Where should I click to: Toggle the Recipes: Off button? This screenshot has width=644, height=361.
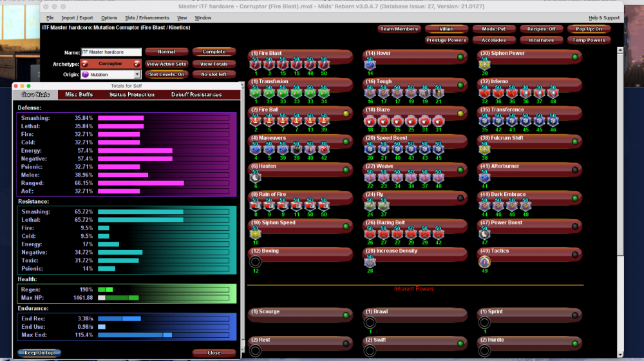tap(542, 29)
